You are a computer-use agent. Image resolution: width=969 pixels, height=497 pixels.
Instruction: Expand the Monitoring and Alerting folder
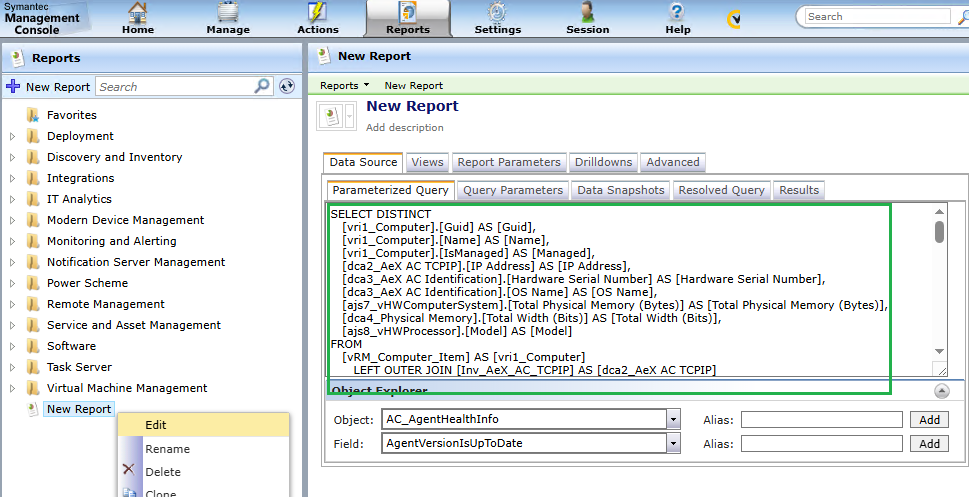(12, 242)
